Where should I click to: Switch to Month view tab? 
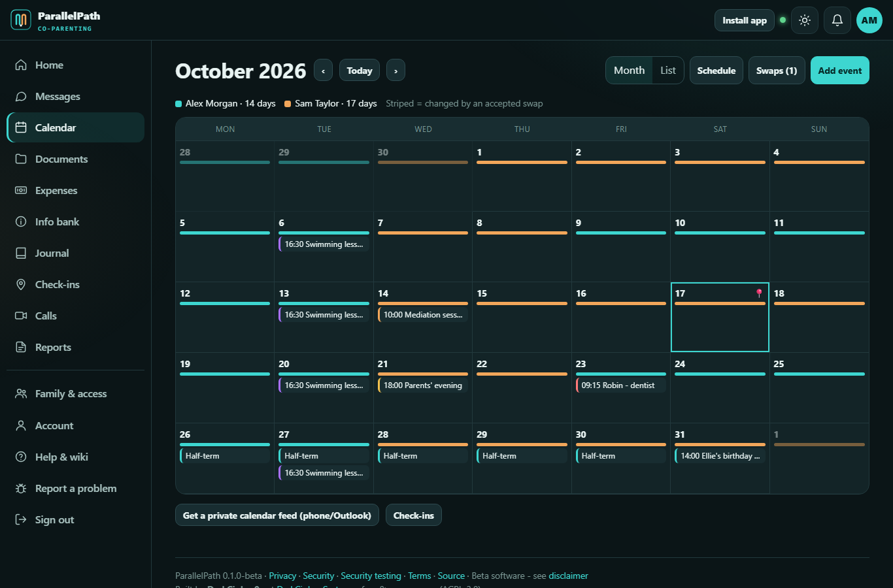[629, 70]
